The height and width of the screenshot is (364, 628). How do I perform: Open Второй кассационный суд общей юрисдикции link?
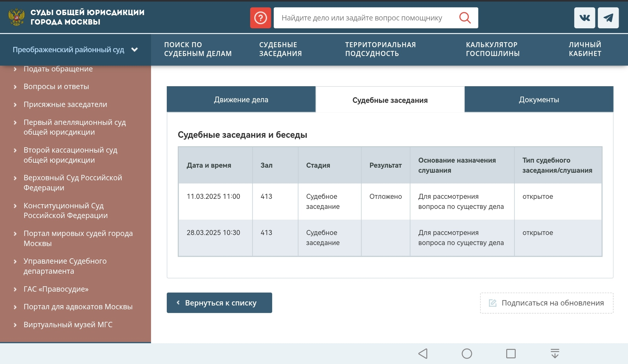[x=70, y=155]
